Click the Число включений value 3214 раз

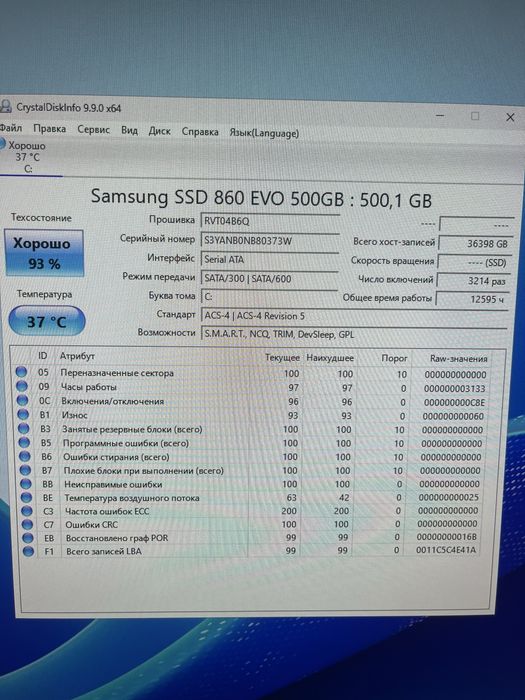pos(473,281)
